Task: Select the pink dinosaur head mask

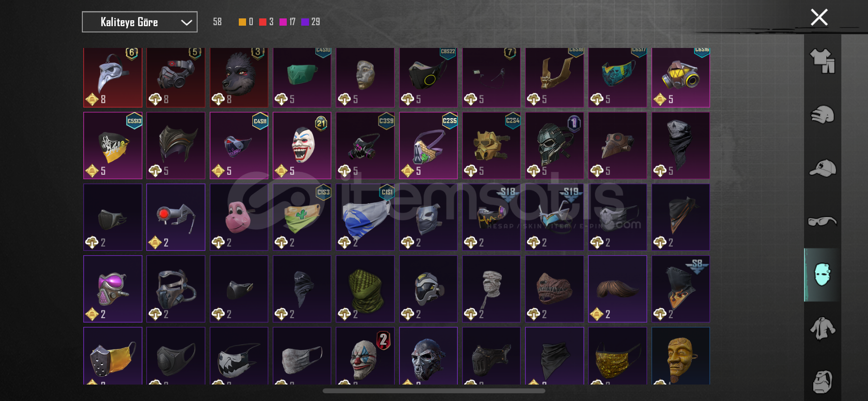Action: tap(239, 217)
